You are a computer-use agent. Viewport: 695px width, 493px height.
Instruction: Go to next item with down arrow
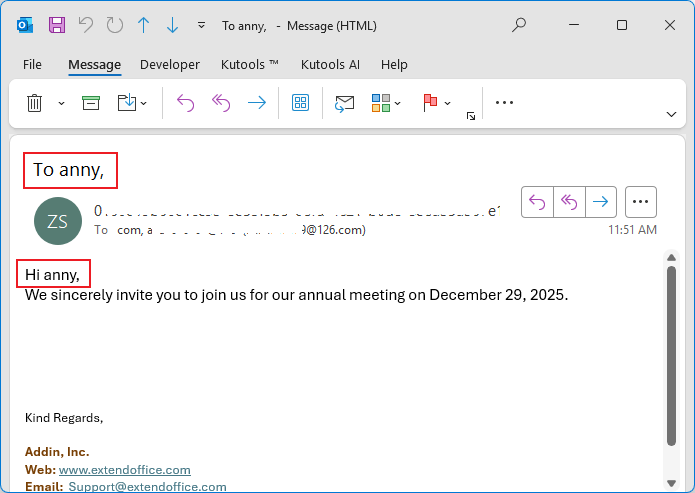(172, 25)
